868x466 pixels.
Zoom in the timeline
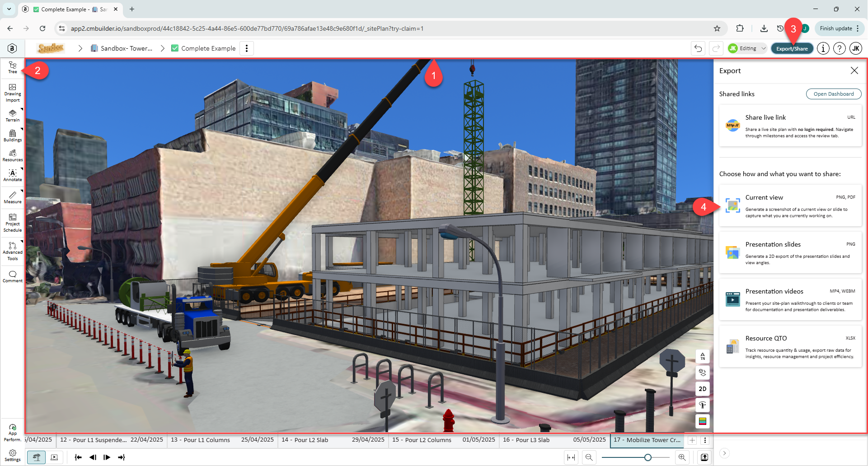(x=682, y=457)
